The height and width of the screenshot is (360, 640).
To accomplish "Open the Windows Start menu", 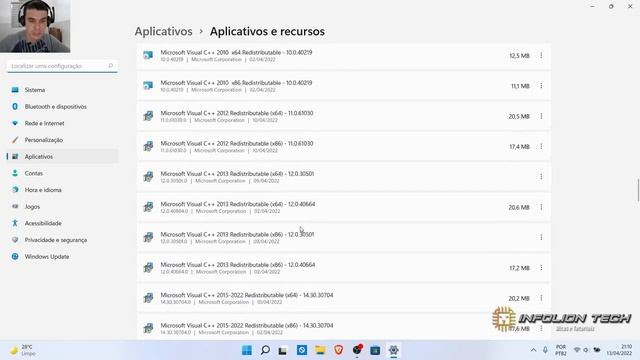I will coord(247,350).
